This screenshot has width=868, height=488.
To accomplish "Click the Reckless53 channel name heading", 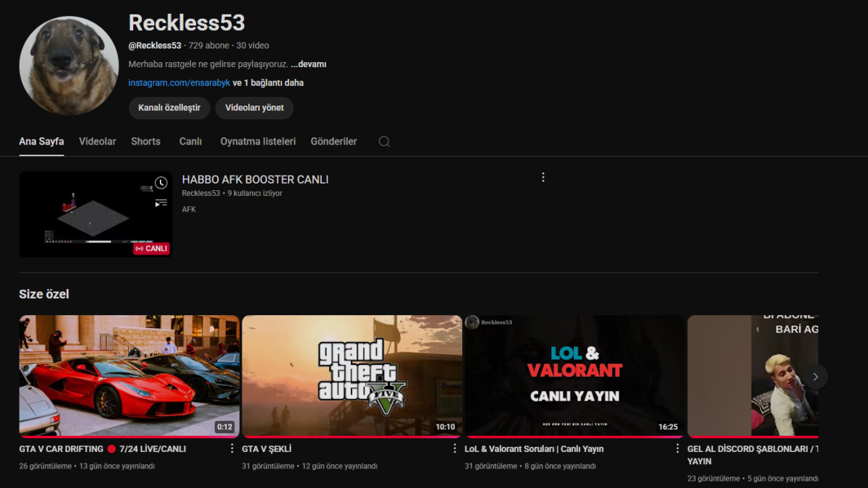I will coord(187,22).
